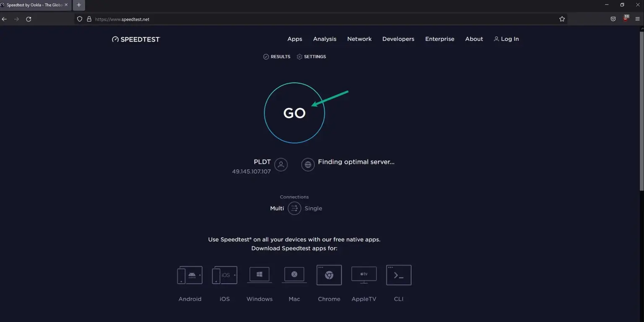This screenshot has height=322, width=644.
Task: Select Multi connection mode
Action: coord(277,208)
